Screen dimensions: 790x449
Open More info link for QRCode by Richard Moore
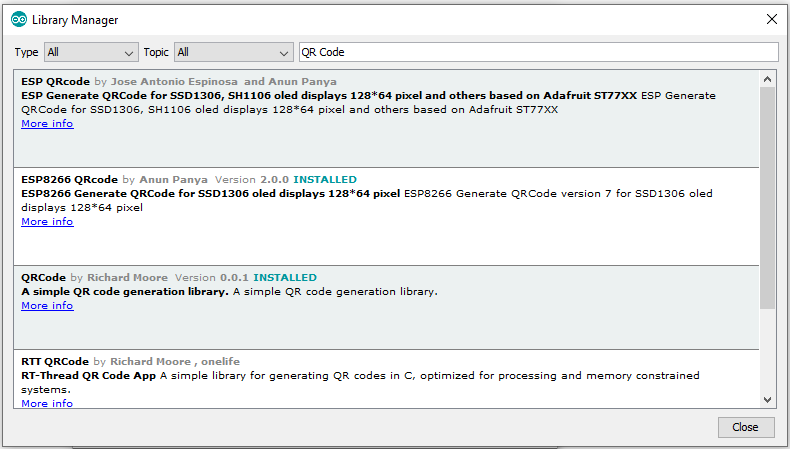click(x=47, y=305)
